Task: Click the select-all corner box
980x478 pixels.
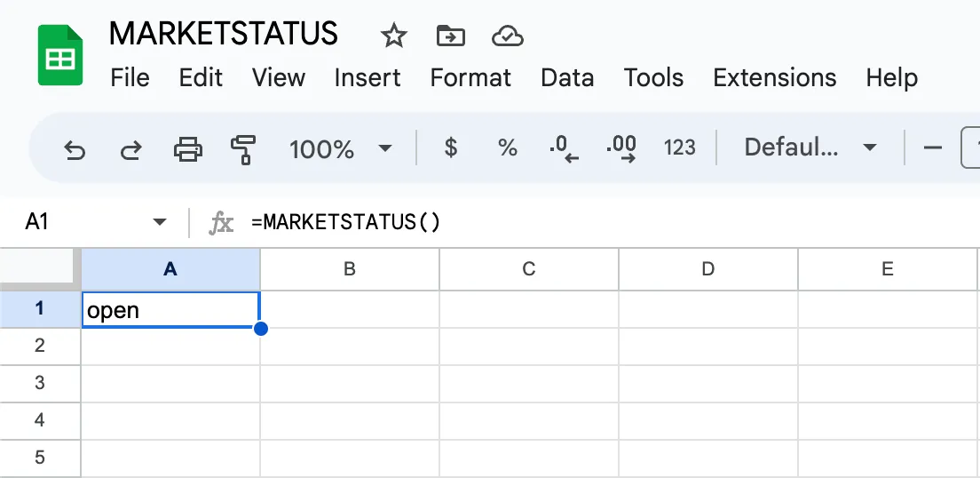Action: [x=40, y=269]
